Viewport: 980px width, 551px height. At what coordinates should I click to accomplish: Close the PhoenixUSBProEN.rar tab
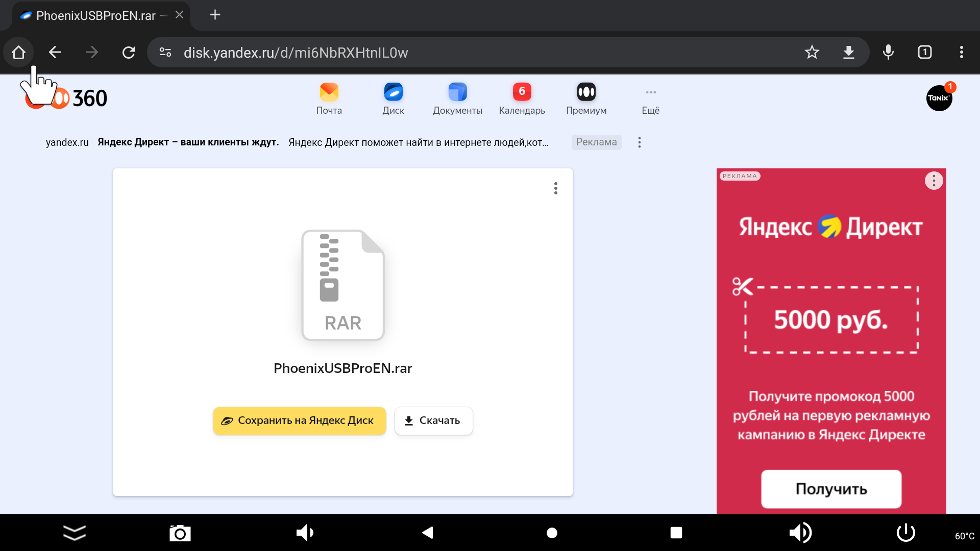coord(179,15)
